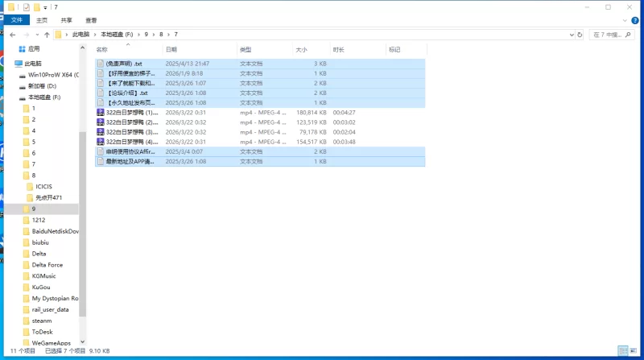
Task: Sort files by 大小 column header
Action: [302, 50]
